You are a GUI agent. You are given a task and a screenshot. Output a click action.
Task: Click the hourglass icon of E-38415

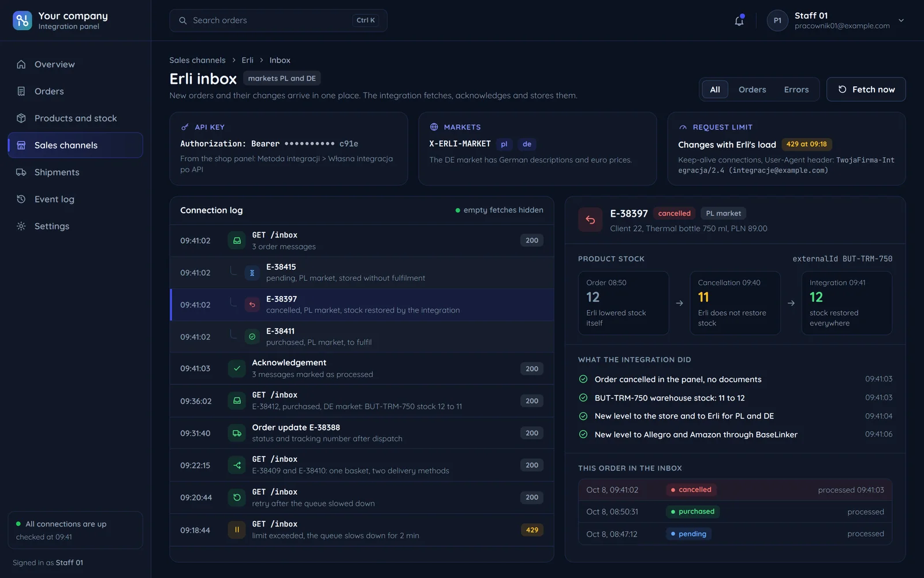click(252, 273)
